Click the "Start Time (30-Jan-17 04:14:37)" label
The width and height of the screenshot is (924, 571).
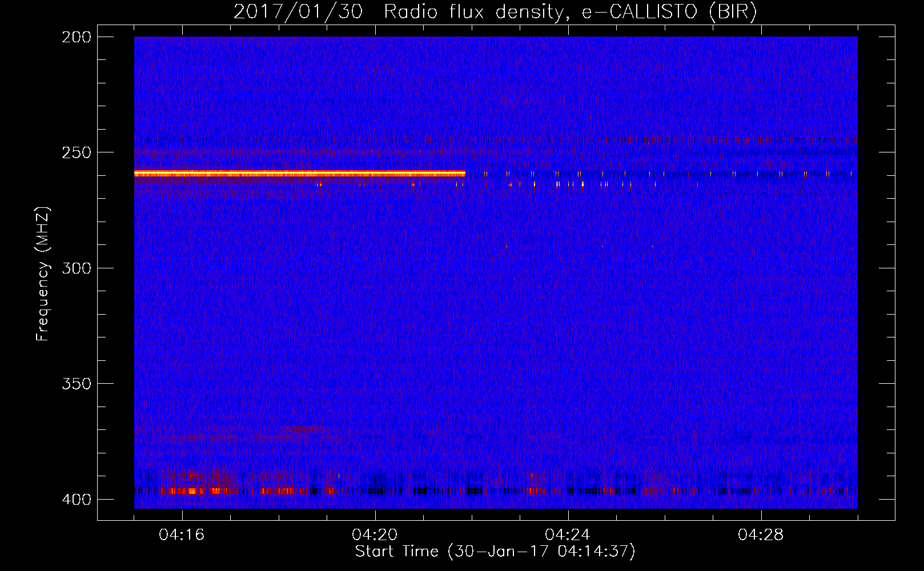click(x=495, y=552)
